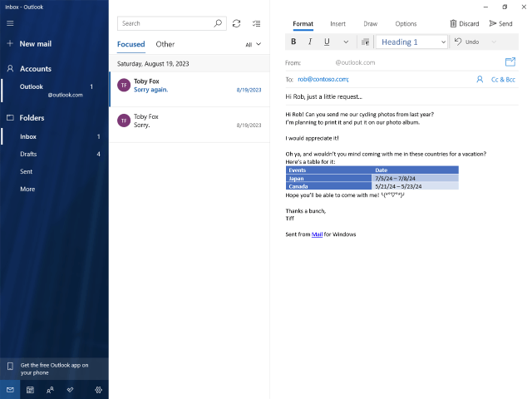Image resolution: width=532 pixels, height=399 pixels.
Task: Open message in new window icon
Action: click(x=510, y=62)
